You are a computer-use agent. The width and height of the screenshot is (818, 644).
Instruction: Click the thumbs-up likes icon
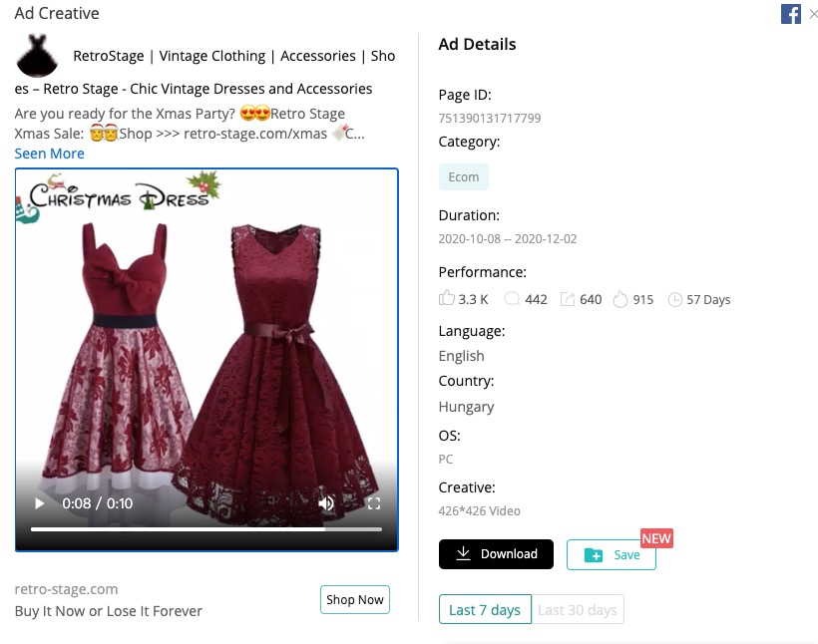click(x=446, y=298)
